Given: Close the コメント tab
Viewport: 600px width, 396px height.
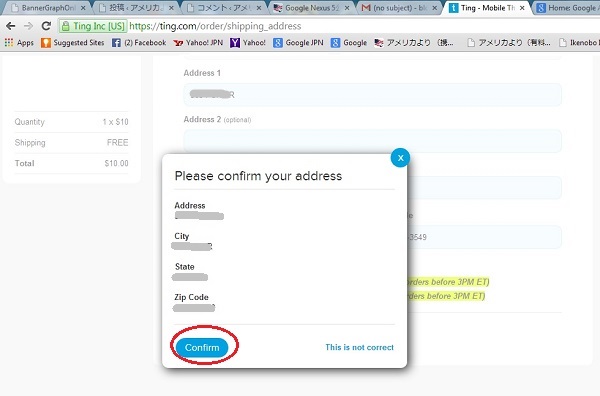Looking at the screenshot, I should pyautogui.click(x=259, y=8).
